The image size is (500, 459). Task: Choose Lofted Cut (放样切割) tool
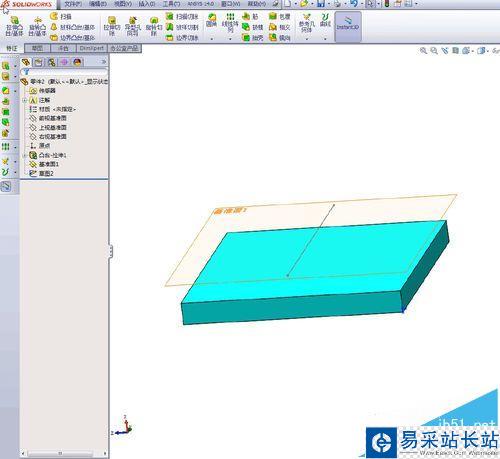pyautogui.click(x=182, y=27)
